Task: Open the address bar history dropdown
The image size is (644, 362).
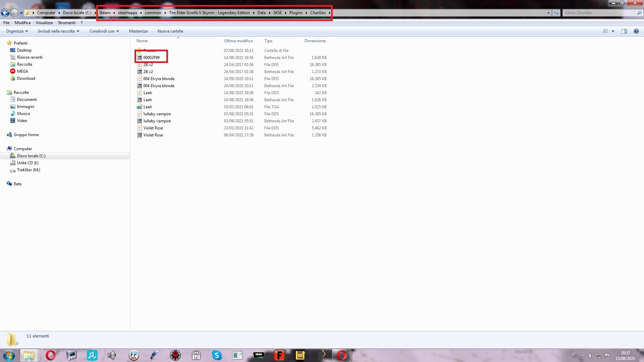Action: (548, 13)
